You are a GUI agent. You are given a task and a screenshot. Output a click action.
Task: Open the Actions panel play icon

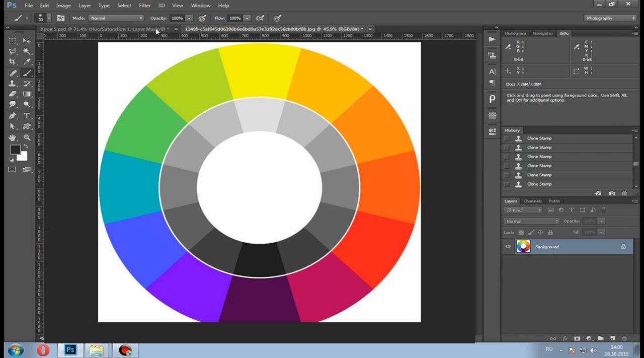click(492, 39)
